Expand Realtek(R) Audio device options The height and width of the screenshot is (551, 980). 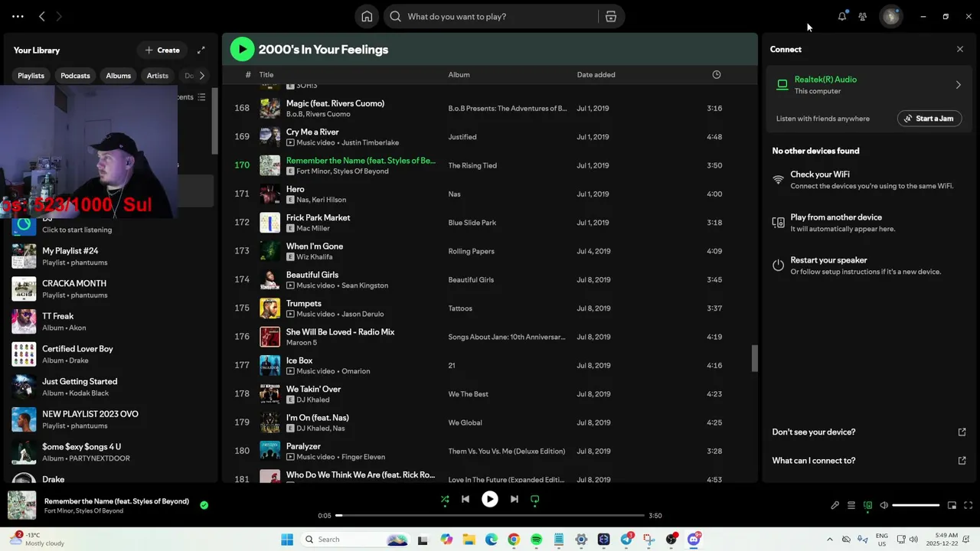click(x=958, y=85)
